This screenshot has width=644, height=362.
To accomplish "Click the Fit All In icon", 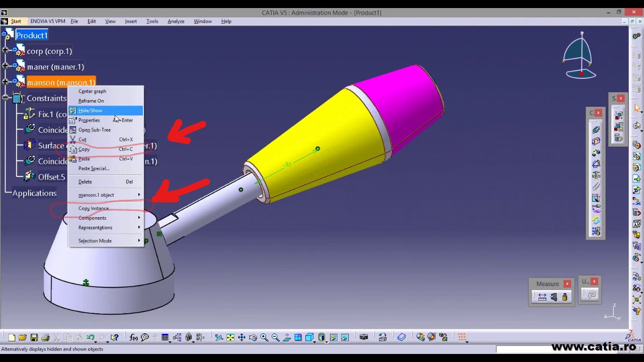I will [230, 337].
